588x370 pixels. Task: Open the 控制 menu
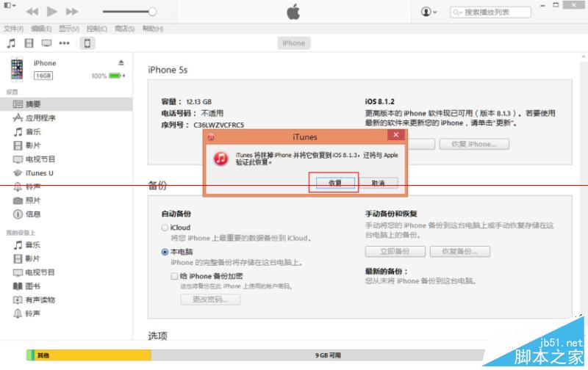tap(97, 29)
